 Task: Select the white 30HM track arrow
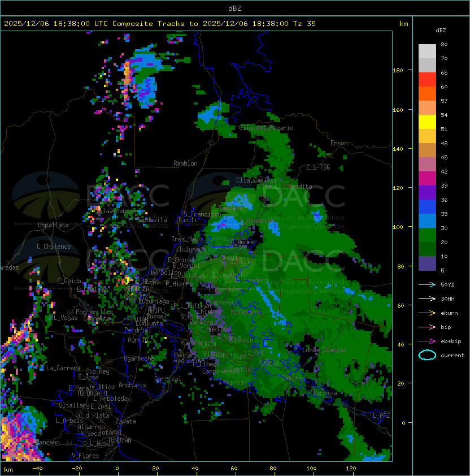point(427,298)
